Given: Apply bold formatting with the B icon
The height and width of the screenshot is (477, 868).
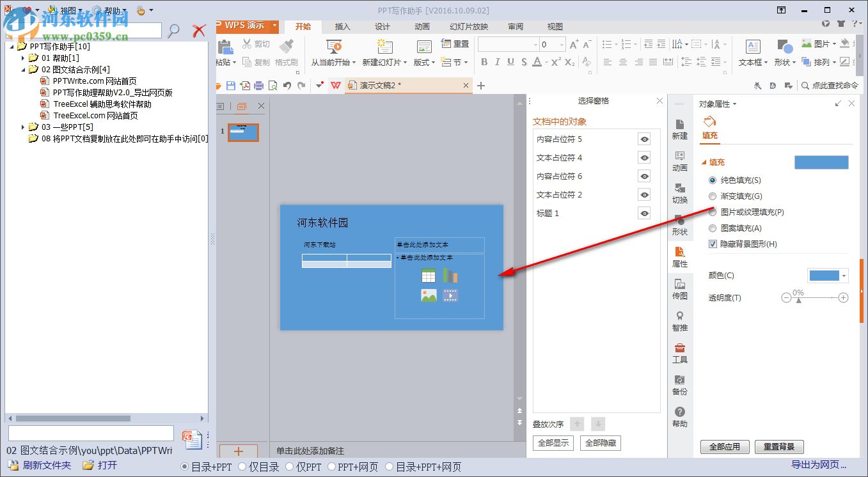Looking at the screenshot, I should (x=484, y=62).
